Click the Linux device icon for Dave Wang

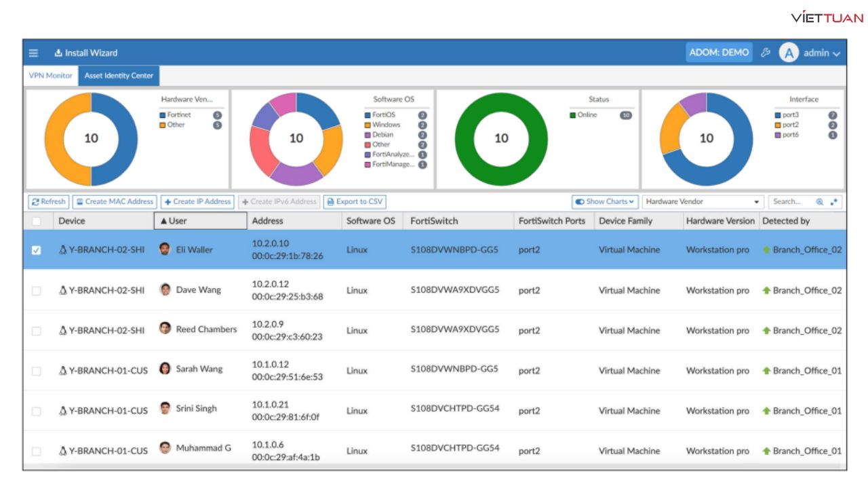click(x=62, y=290)
